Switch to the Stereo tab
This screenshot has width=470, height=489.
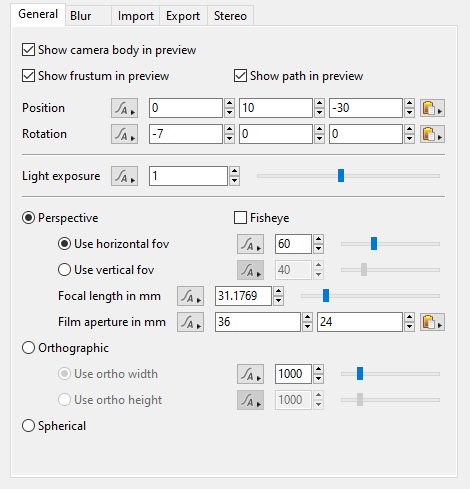point(231,16)
